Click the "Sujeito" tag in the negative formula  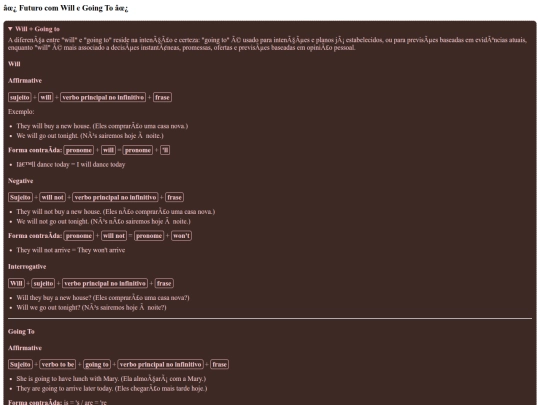tap(20, 197)
